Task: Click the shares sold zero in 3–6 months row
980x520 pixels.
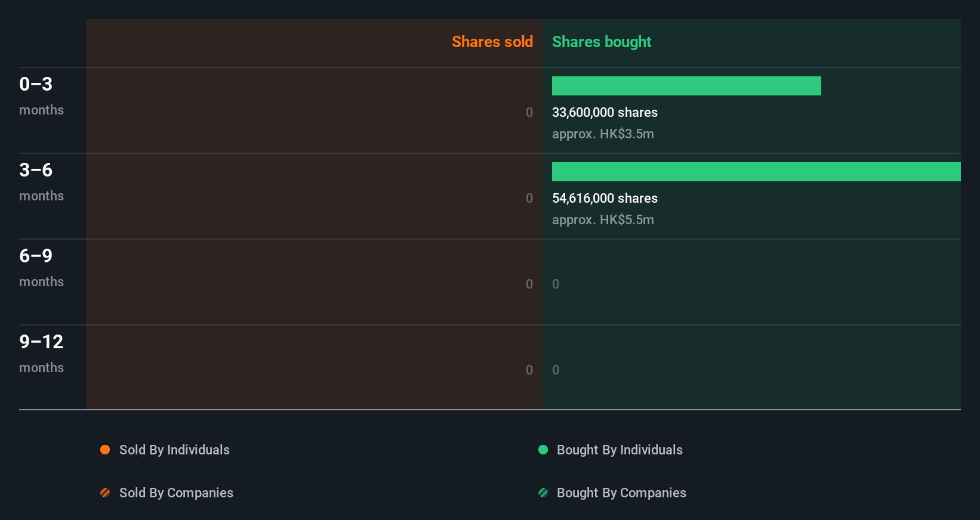Action: click(x=529, y=198)
